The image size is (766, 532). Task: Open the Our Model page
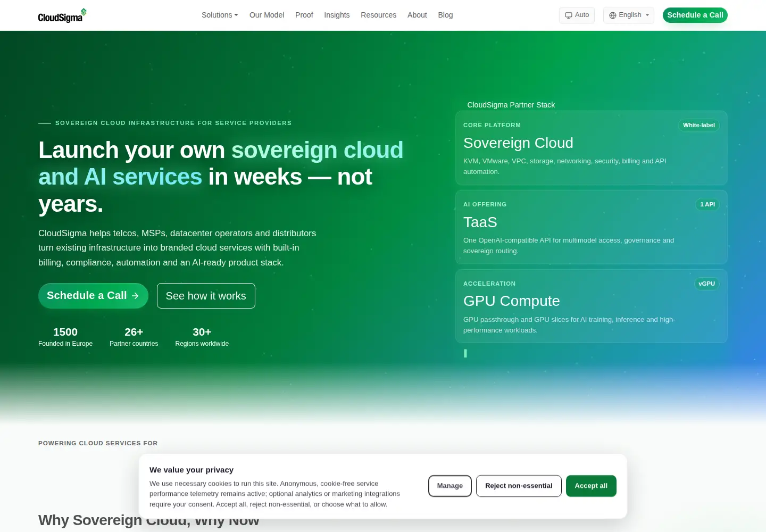tap(267, 15)
